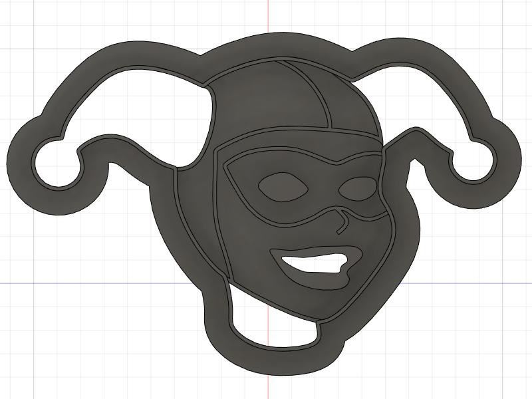532x399 pixels.
Task: Select the left eye shape on the mask
Action: (x=283, y=188)
